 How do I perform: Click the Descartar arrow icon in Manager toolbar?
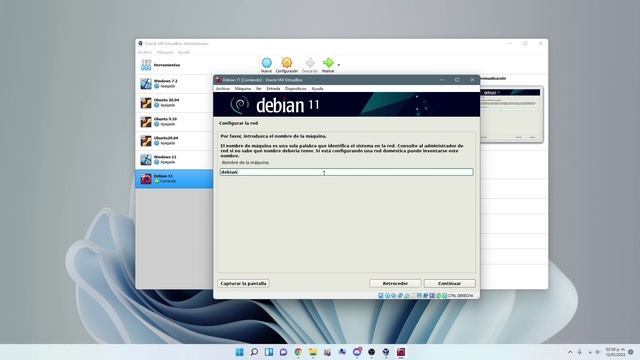click(x=310, y=63)
